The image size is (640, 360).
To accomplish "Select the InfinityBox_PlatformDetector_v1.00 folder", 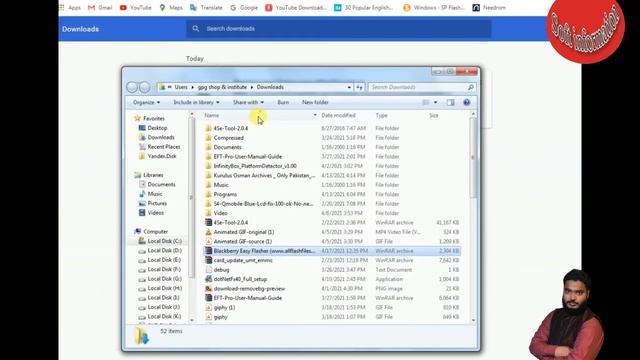I will point(255,166).
